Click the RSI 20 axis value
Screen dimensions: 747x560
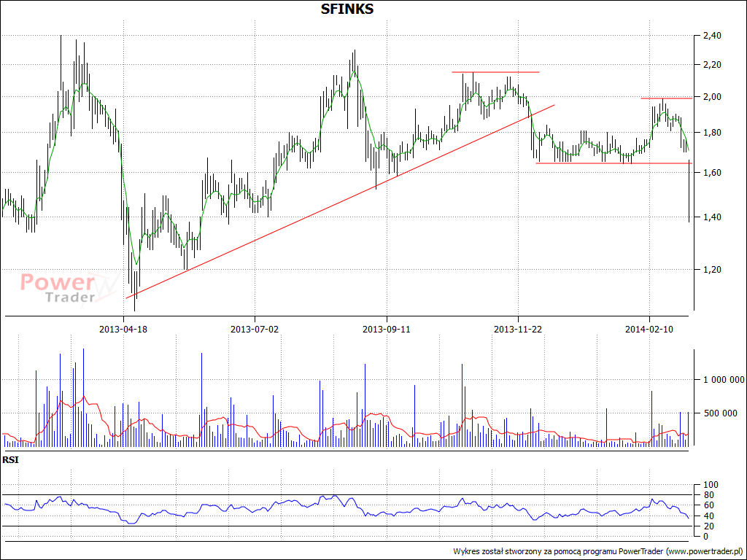coord(708,526)
